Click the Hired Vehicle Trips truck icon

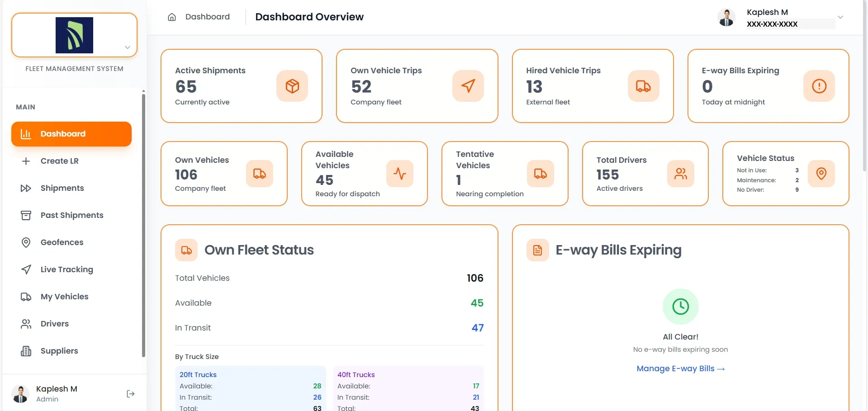point(643,86)
